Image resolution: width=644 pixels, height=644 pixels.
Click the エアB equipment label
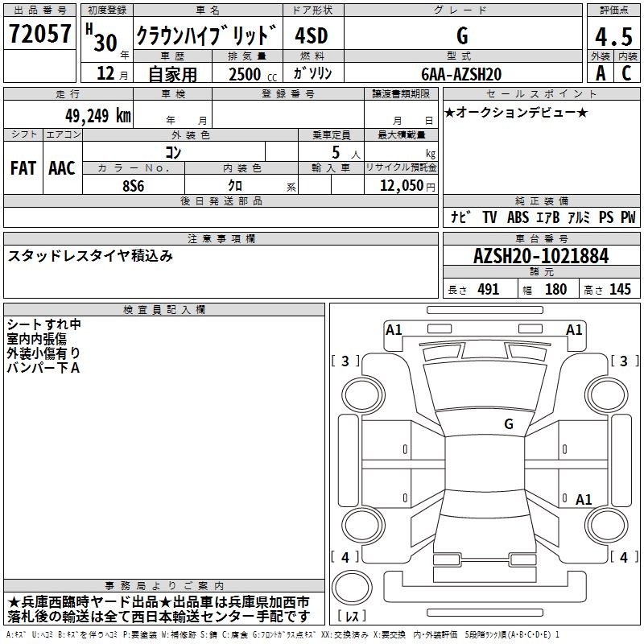coord(548,217)
